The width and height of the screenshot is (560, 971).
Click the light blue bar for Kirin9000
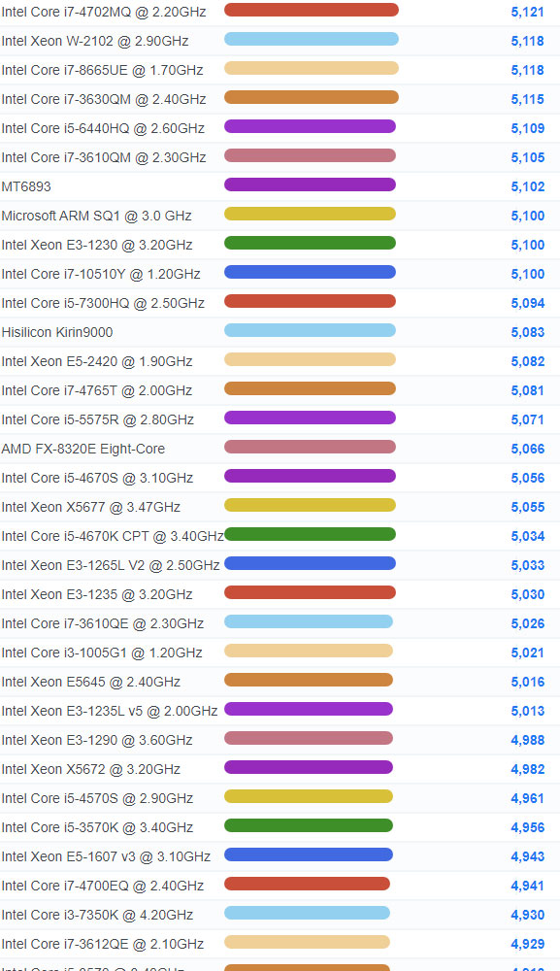(x=310, y=330)
